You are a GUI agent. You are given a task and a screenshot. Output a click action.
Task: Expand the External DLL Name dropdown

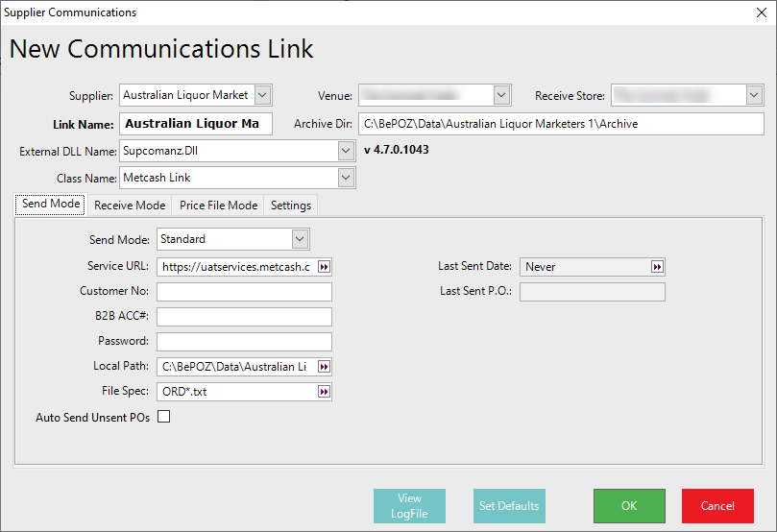(346, 151)
